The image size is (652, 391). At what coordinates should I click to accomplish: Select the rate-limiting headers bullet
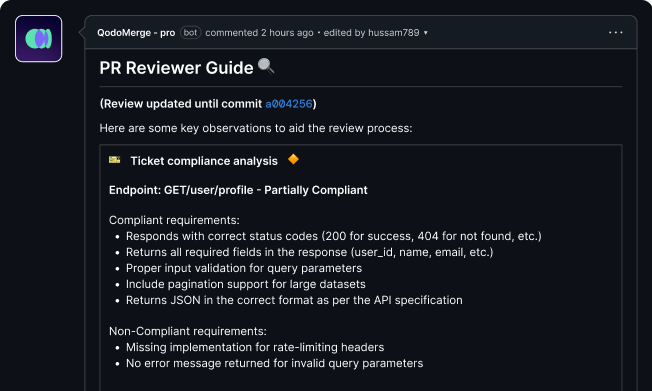tap(255, 347)
